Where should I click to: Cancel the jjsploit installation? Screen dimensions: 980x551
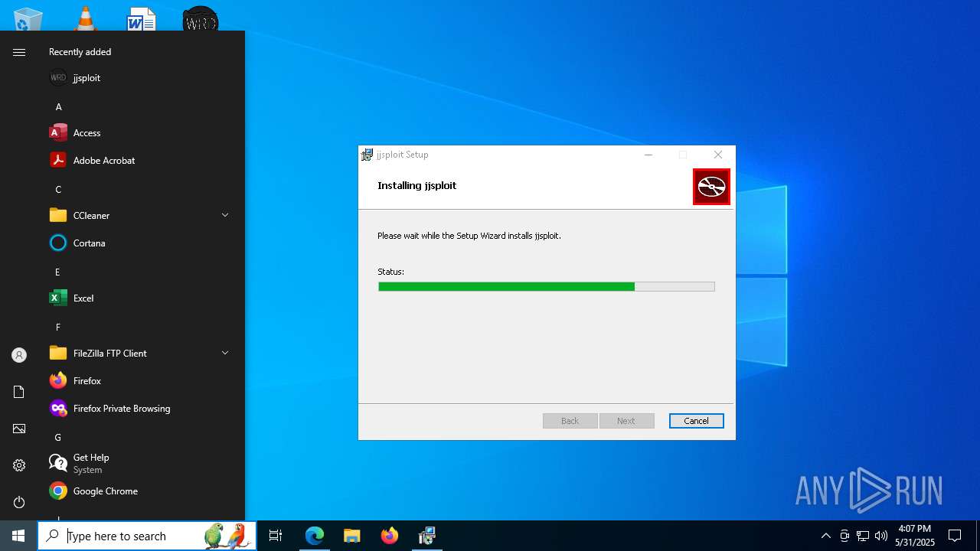tap(696, 421)
